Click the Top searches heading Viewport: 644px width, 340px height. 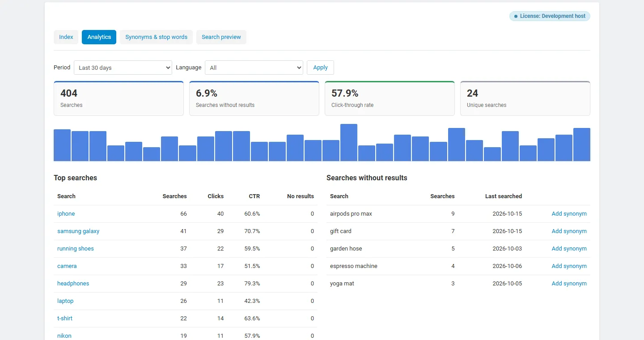(75, 178)
